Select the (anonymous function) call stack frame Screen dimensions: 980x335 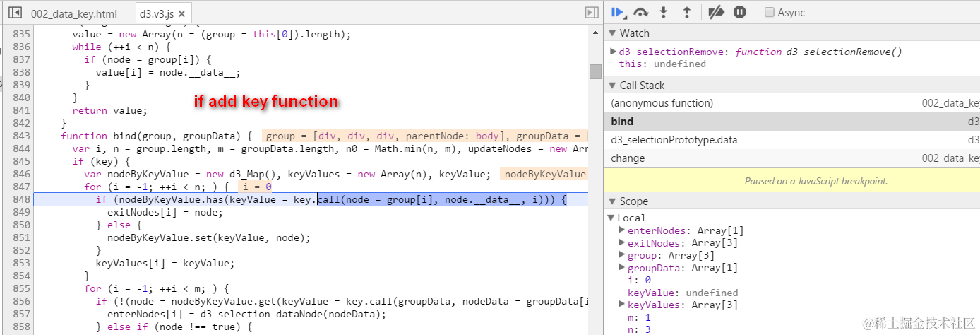click(791, 103)
